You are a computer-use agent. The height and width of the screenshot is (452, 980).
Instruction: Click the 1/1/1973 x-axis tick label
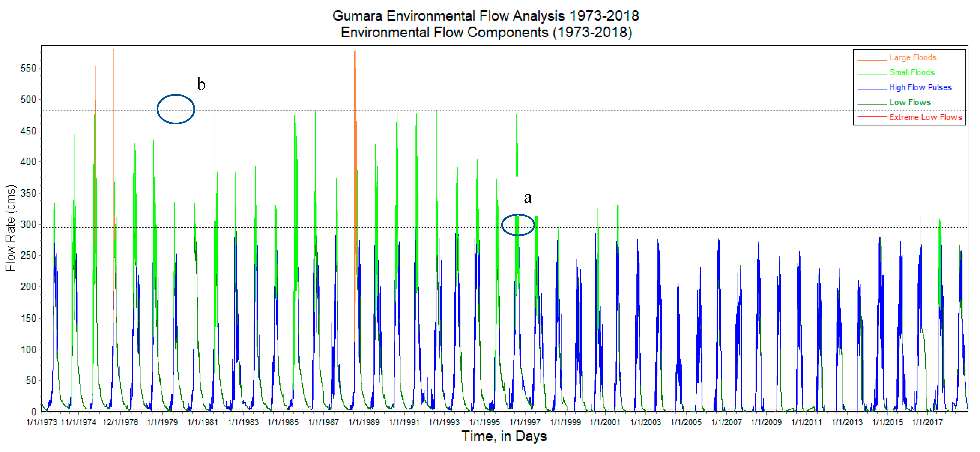click(41, 422)
